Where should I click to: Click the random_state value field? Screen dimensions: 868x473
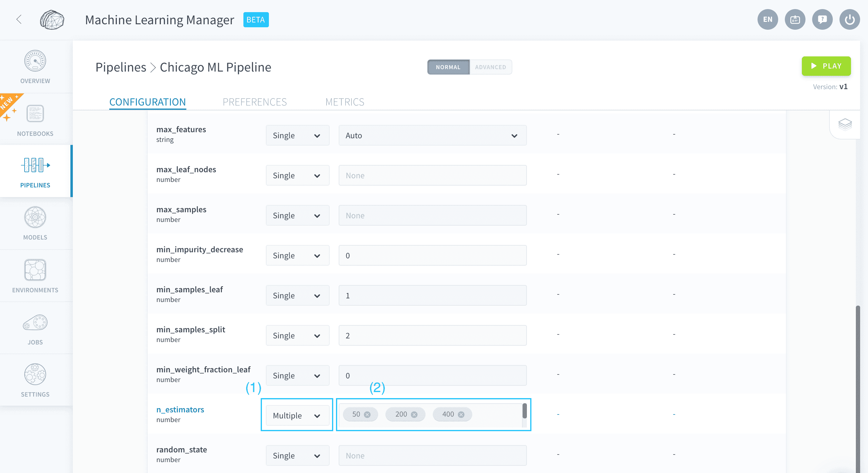433,456
